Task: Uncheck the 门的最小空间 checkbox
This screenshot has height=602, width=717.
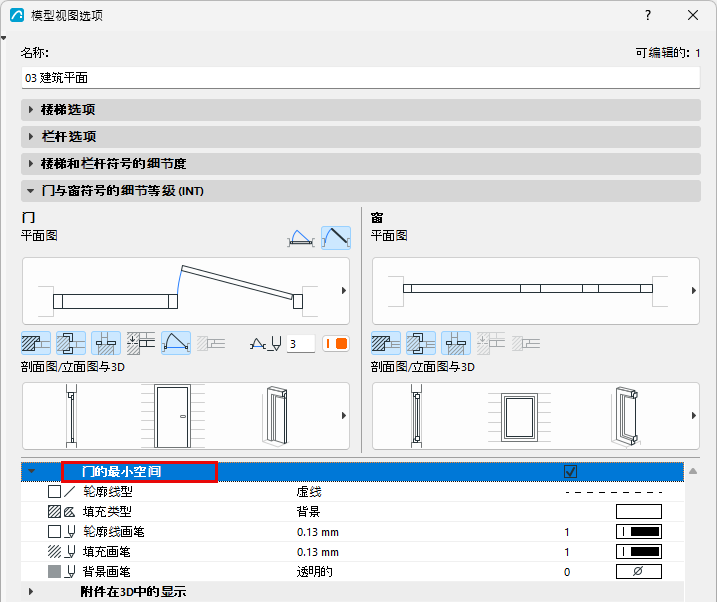Action: click(x=570, y=472)
